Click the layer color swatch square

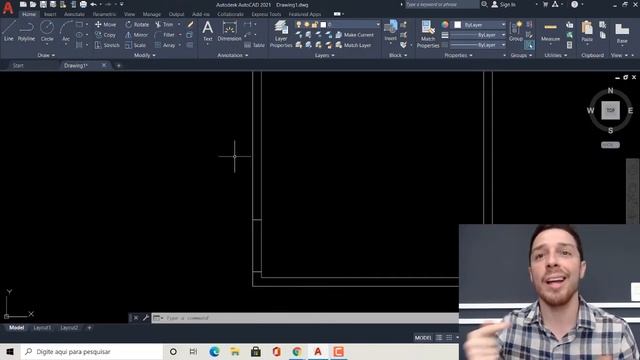click(x=323, y=24)
